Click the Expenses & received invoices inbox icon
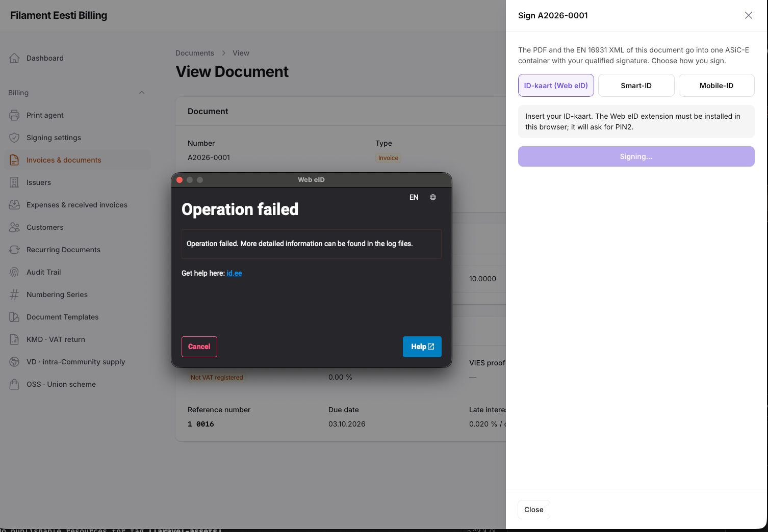768x532 pixels. tap(14, 205)
